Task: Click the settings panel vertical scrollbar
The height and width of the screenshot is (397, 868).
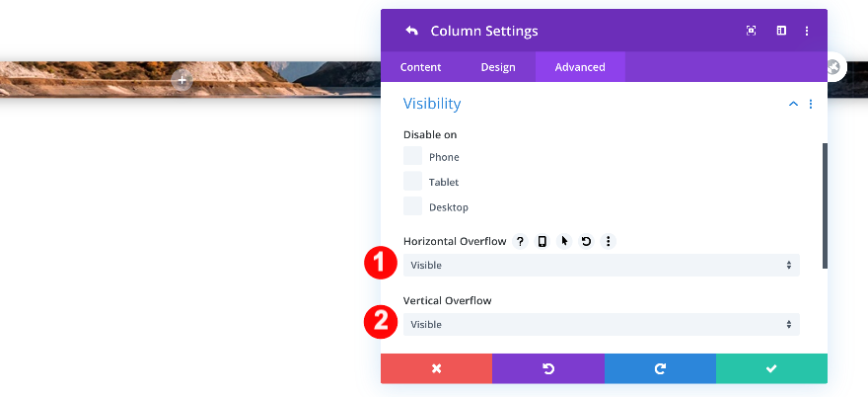Action: [x=825, y=205]
